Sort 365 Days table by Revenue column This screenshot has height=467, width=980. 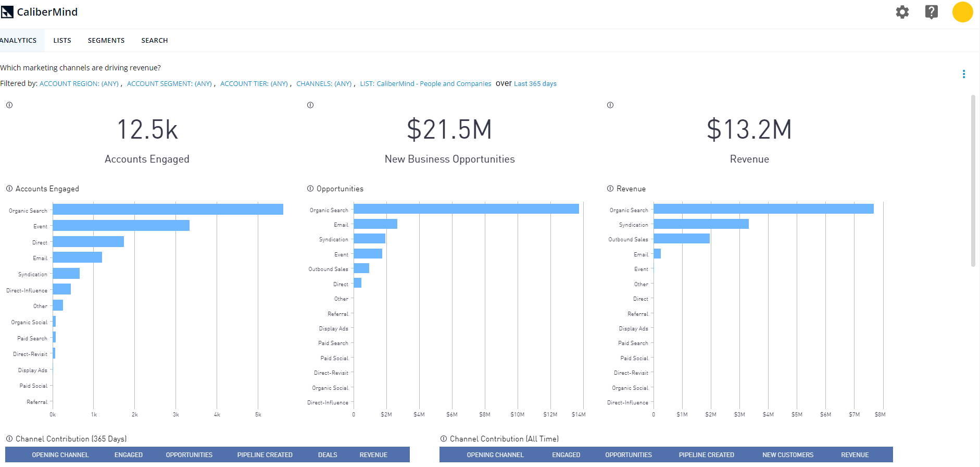pyautogui.click(x=373, y=455)
